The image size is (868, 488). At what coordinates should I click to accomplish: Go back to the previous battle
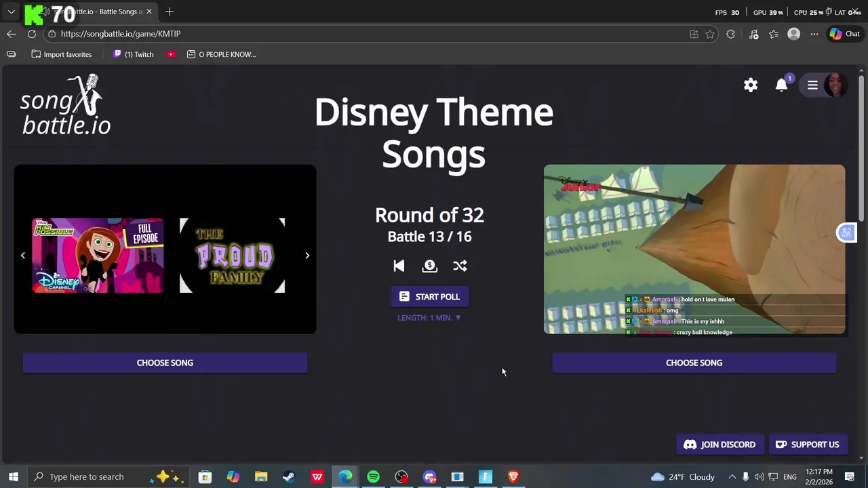point(399,266)
